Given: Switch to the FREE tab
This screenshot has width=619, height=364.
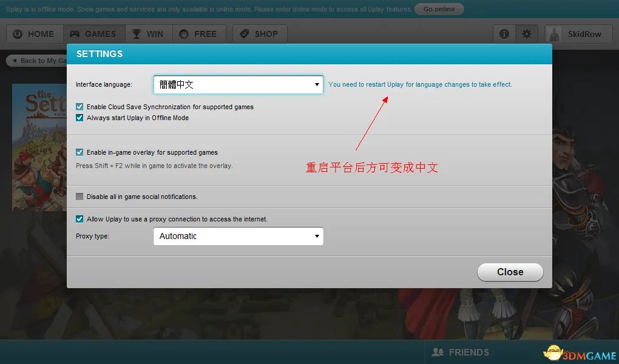Looking at the screenshot, I should 198,34.
